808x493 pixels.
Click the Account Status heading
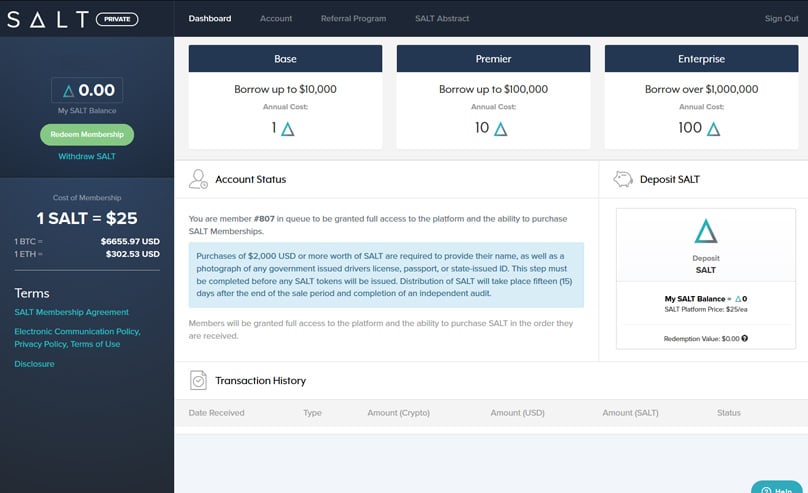[x=250, y=179]
